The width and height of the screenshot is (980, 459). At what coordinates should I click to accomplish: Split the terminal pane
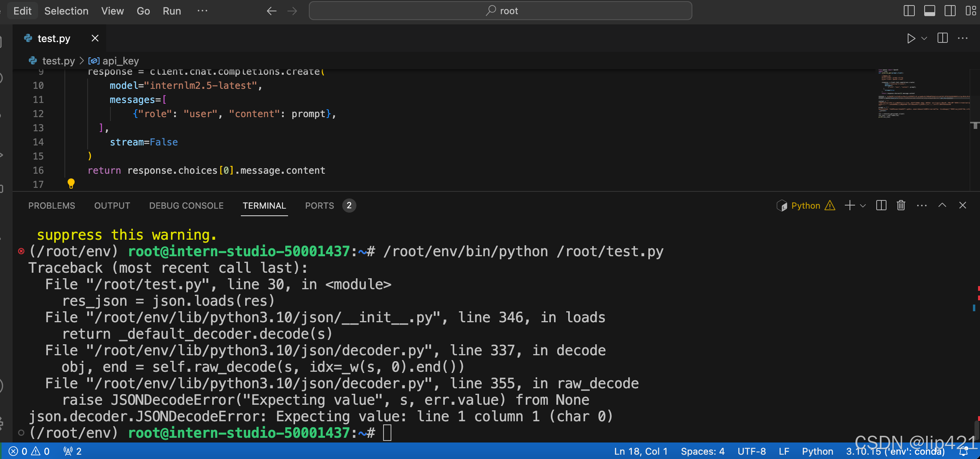tap(881, 206)
